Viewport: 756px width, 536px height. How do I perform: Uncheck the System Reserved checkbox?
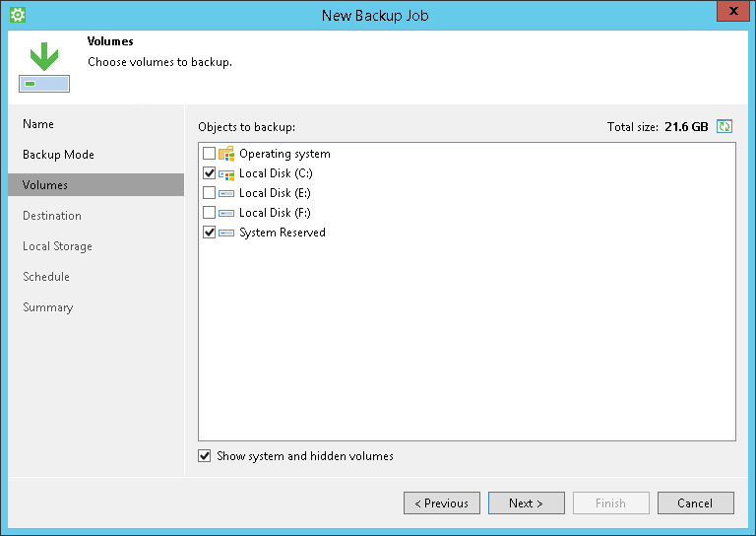[x=209, y=233]
